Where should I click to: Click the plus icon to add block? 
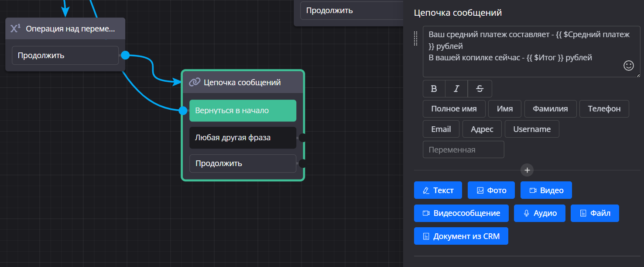pyautogui.click(x=527, y=170)
